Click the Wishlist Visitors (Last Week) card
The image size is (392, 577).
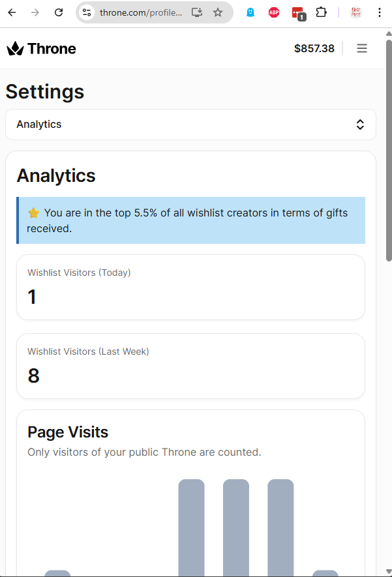(190, 366)
